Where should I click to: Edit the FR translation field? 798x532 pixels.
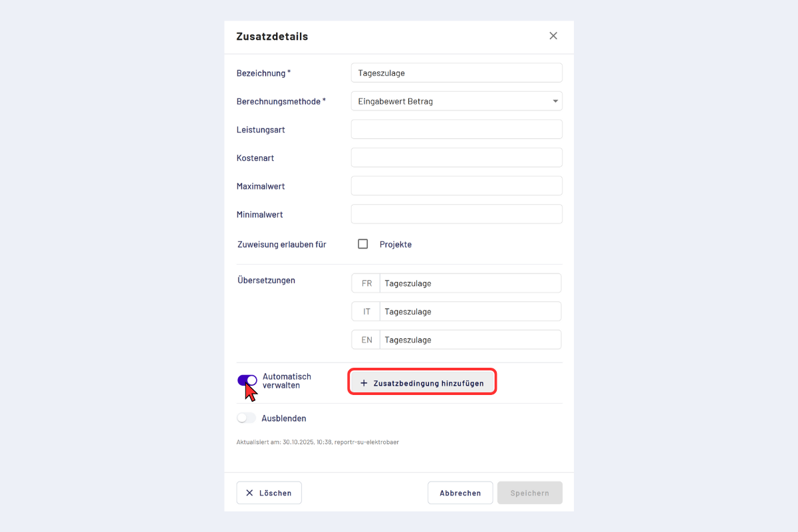pos(469,283)
